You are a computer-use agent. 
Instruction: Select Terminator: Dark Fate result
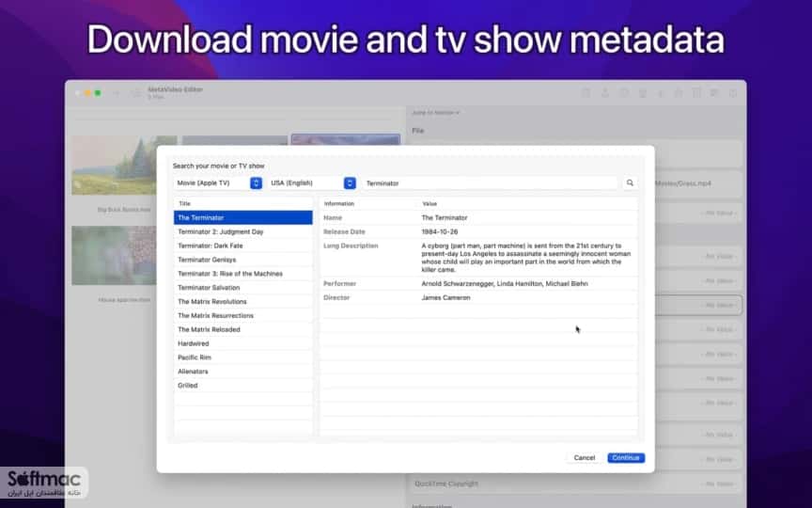(242, 246)
